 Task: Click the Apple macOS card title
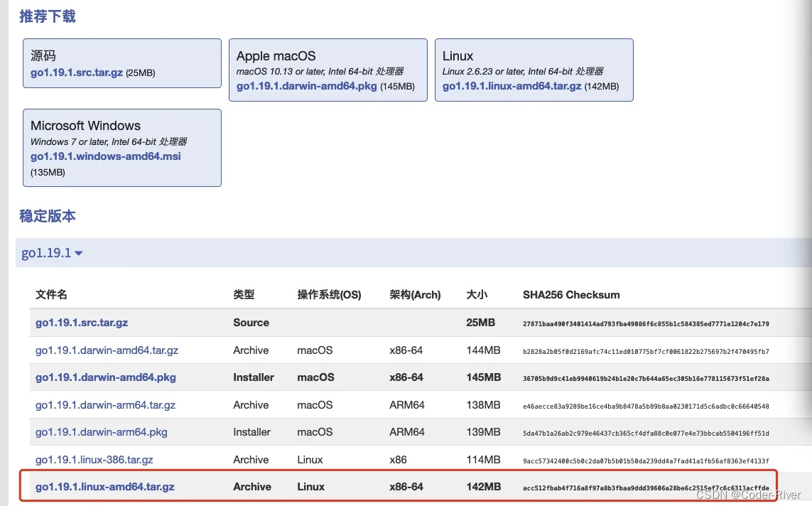point(276,56)
